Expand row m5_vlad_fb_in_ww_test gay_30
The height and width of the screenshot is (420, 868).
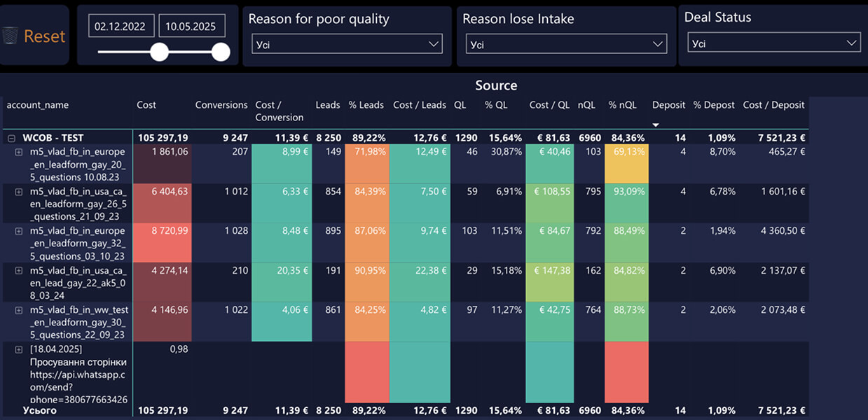pos(19,309)
